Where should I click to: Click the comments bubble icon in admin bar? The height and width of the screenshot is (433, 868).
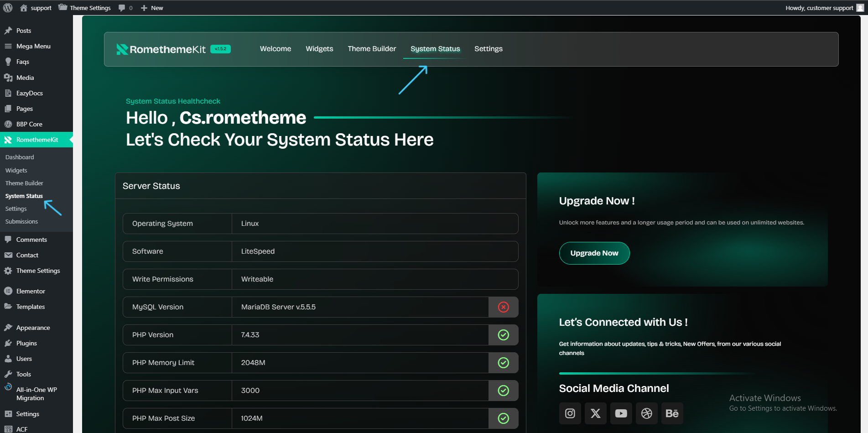click(x=122, y=8)
